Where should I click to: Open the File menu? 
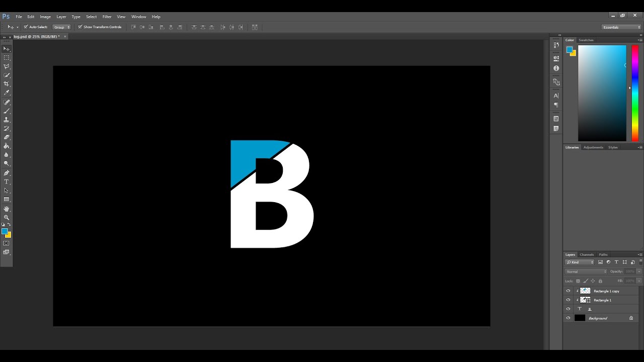pos(19,17)
